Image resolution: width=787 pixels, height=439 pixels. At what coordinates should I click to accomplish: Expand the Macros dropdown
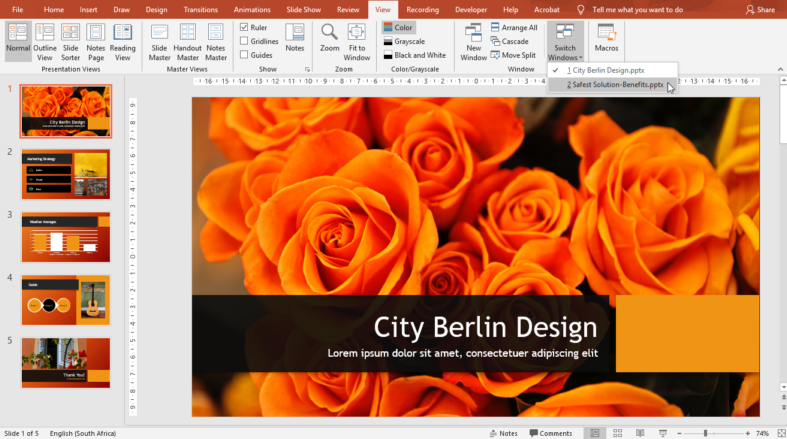point(606,40)
